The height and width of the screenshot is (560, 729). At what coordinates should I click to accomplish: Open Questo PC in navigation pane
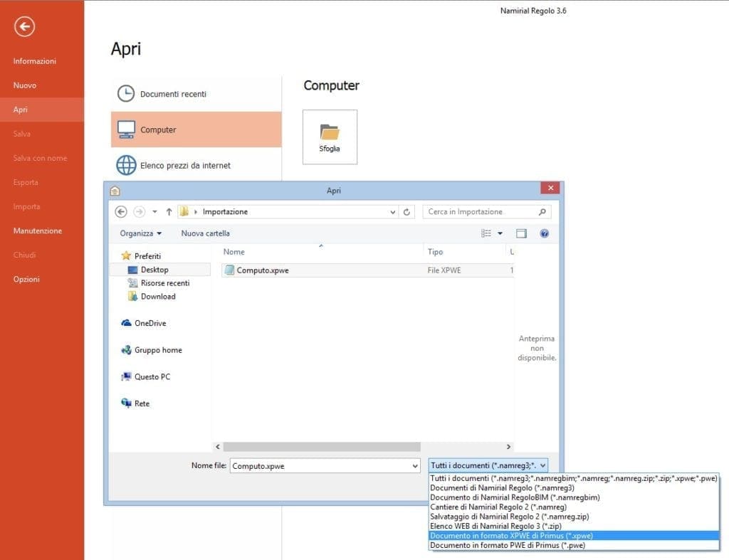coord(145,377)
